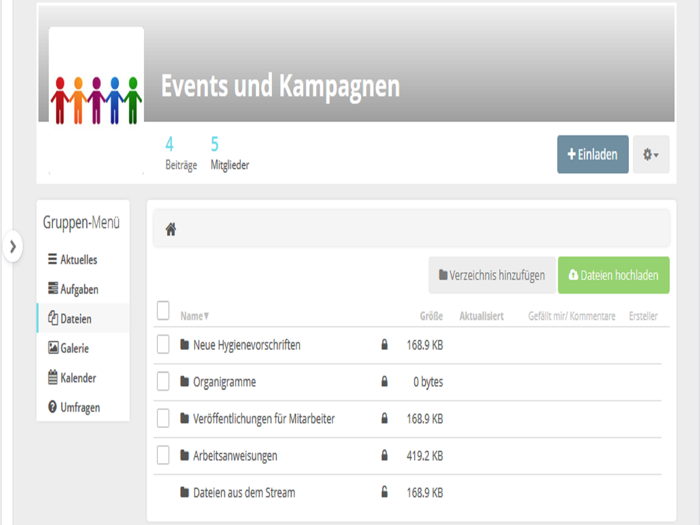The image size is (700, 525).
Task: Click folder icon of Arbeitsanweisungen
Action: point(184,455)
